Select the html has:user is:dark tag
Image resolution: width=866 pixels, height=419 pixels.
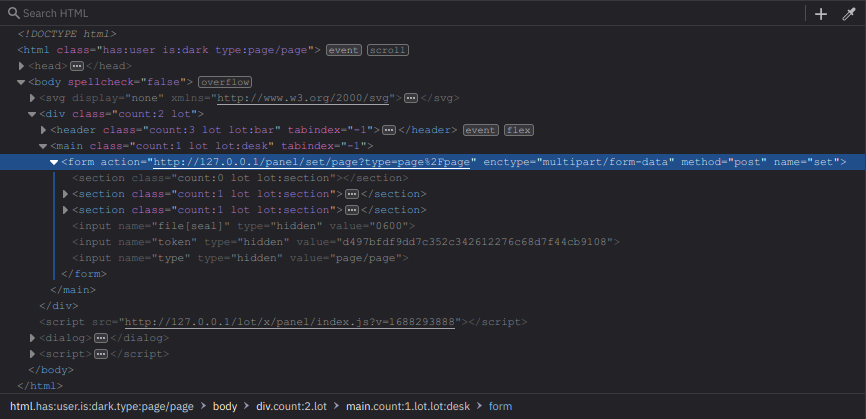click(x=169, y=50)
